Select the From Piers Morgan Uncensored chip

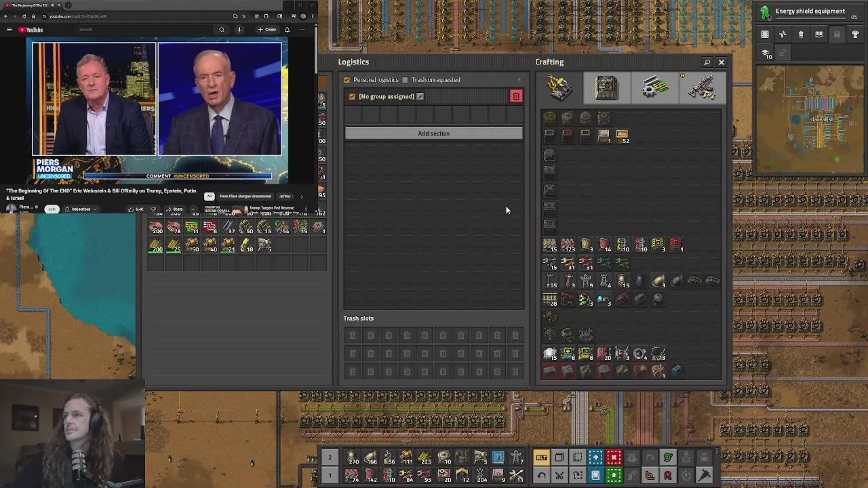[245, 197]
